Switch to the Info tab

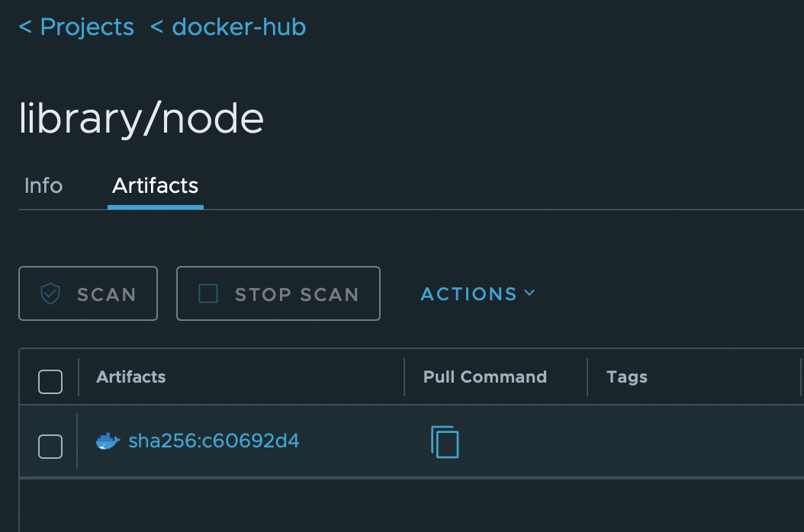pos(43,185)
